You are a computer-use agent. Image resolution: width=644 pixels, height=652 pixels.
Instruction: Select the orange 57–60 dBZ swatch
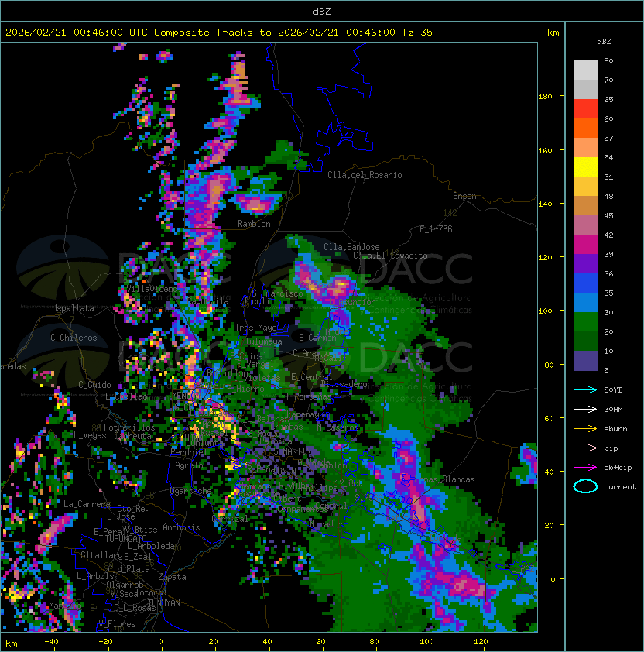(x=585, y=128)
